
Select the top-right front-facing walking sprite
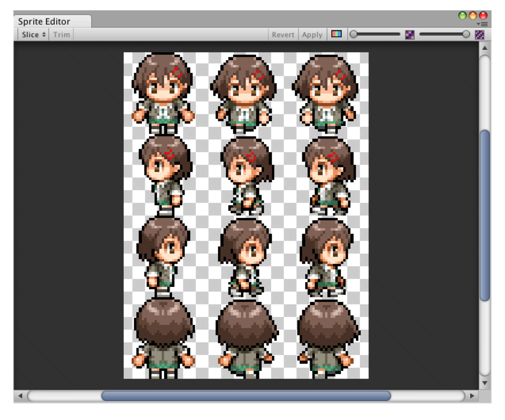[x=325, y=94]
